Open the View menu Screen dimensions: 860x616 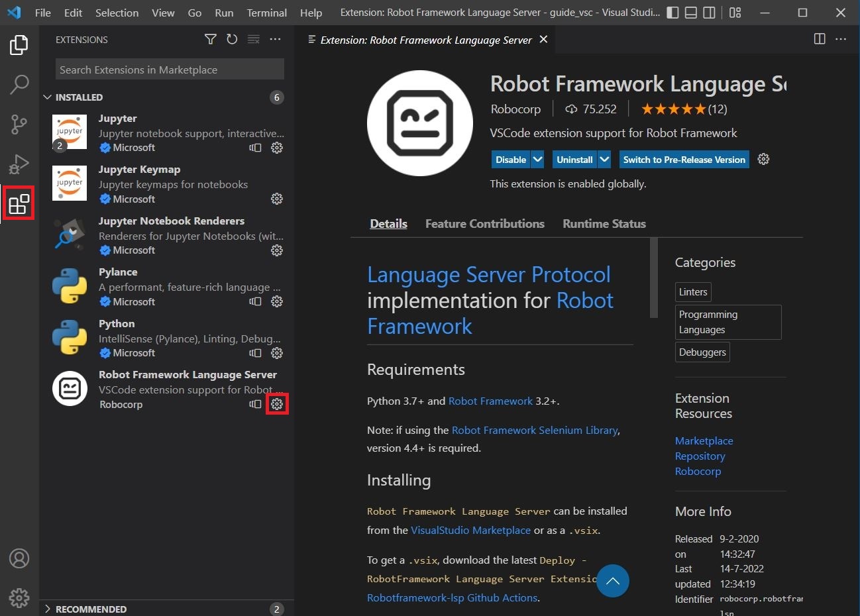[x=163, y=13]
